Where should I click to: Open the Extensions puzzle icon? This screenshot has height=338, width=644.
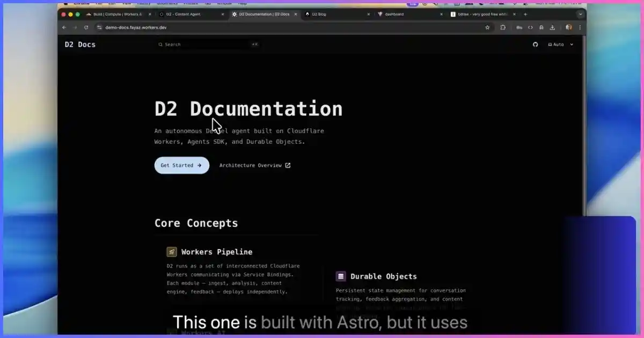pyautogui.click(x=503, y=27)
